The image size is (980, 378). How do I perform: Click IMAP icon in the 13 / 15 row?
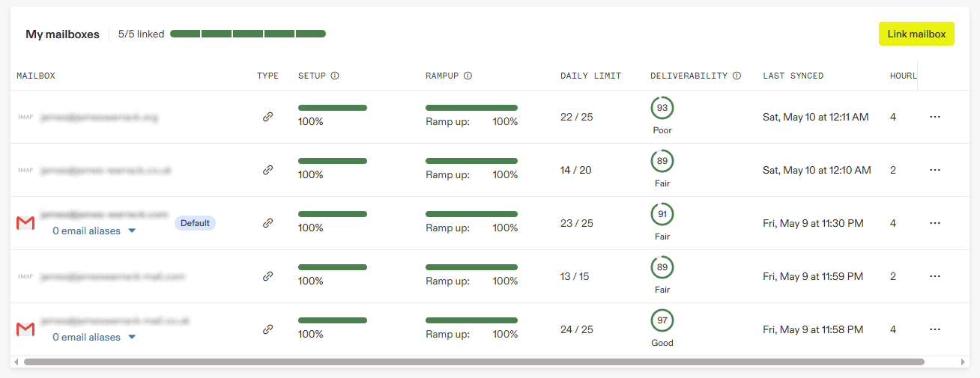25,277
